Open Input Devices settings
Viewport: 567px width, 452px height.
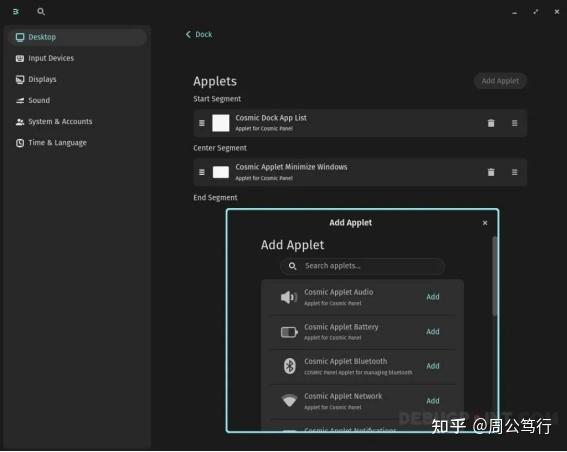(x=77, y=58)
